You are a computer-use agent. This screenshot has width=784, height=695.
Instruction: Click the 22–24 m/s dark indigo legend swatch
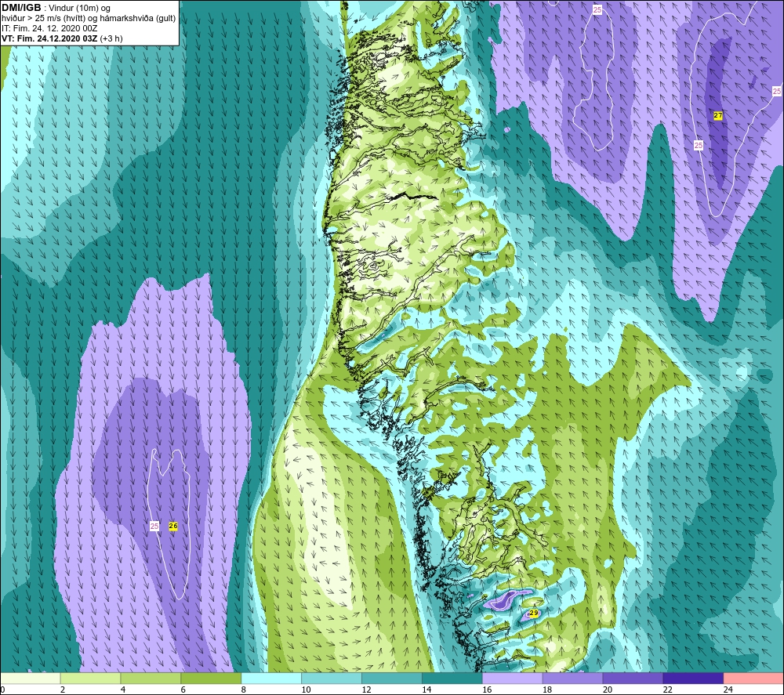(693, 678)
